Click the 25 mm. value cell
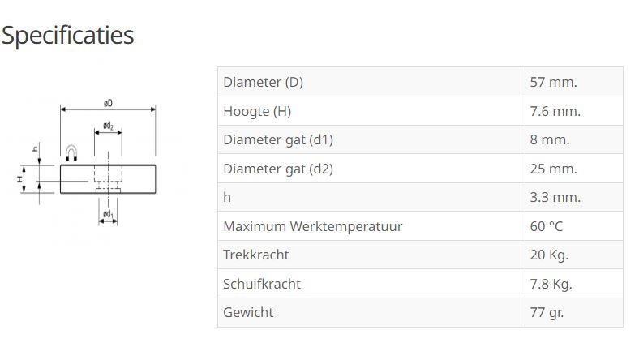The width and height of the screenshot is (639, 364). [553, 169]
